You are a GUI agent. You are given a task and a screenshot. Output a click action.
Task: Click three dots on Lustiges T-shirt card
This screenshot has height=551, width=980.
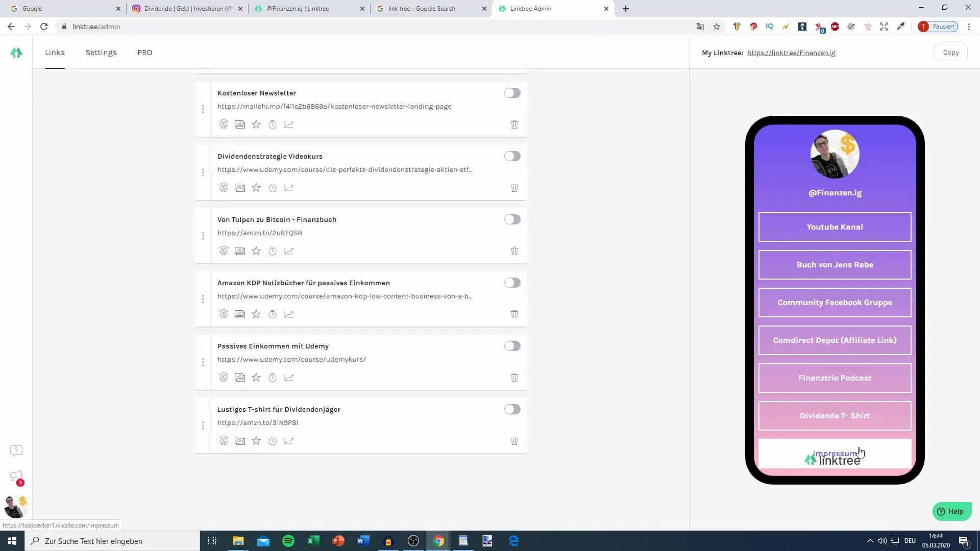pos(203,425)
